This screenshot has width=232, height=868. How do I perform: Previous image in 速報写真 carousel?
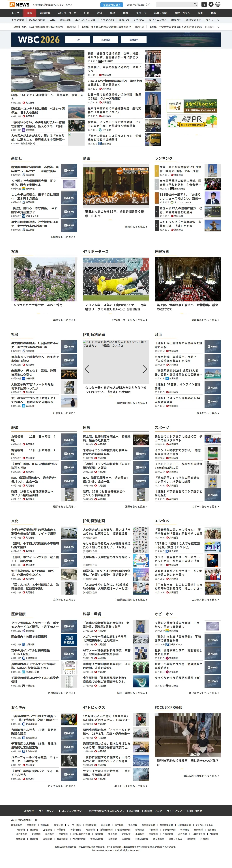coord(159,286)
